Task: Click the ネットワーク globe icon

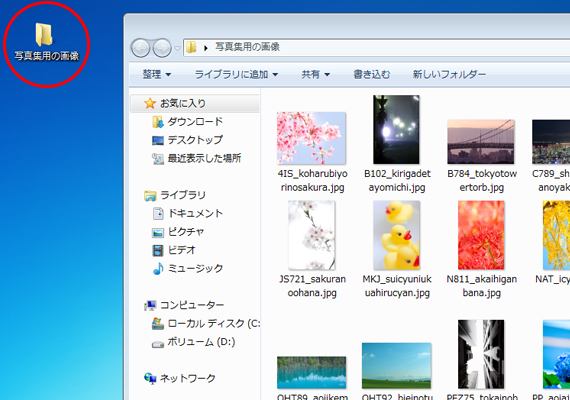Action: 150,379
